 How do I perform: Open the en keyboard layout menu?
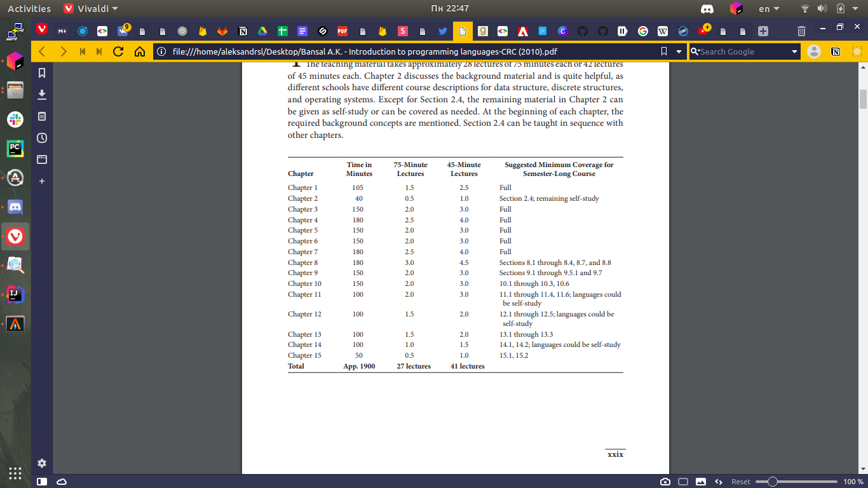click(x=769, y=8)
